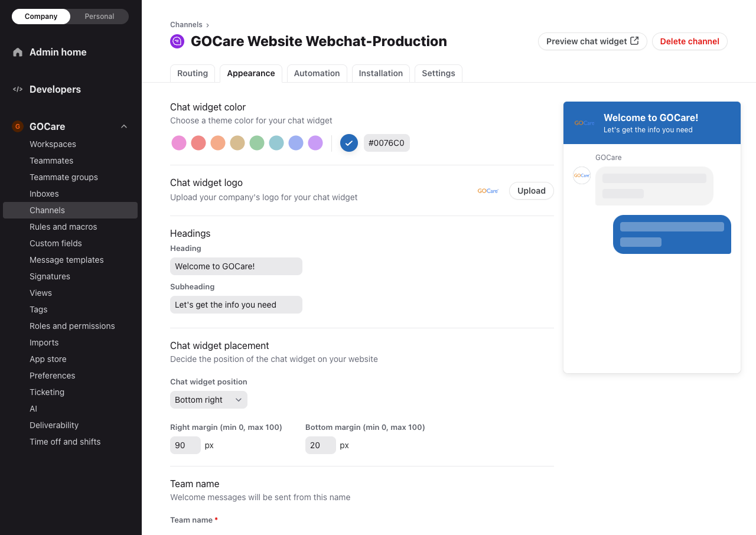This screenshot has width=756, height=535.
Task: Click the Subheading text field
Action: (x=236, y=305)
